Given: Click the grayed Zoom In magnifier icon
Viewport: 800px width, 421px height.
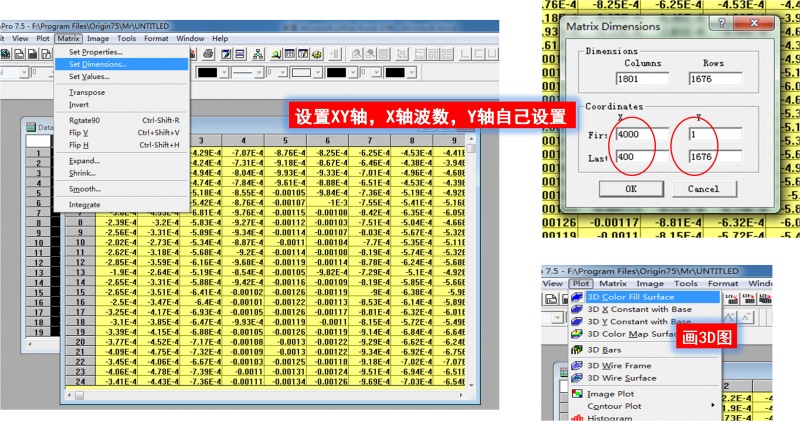Looking at the screenshot, I should tap(357, 54).
